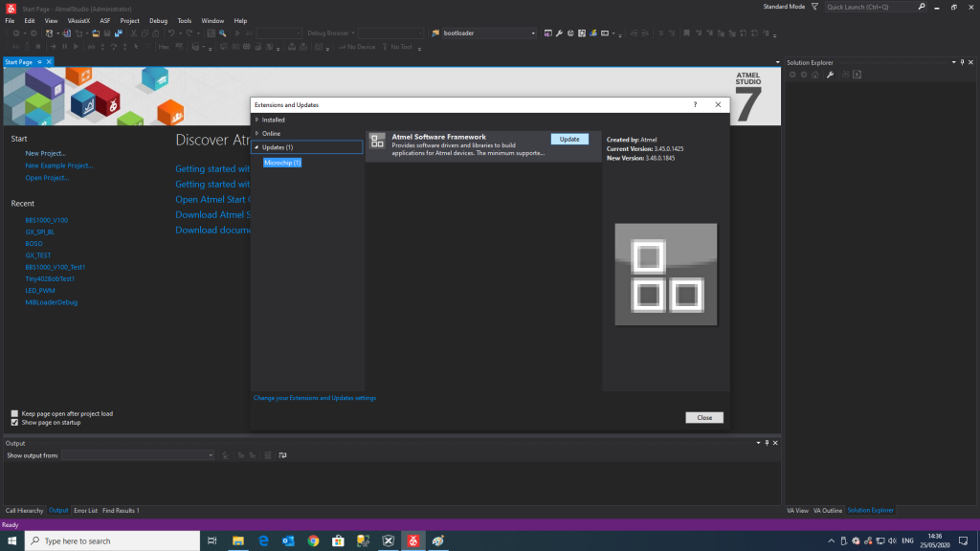Click Open Project link on Start Page
Viewport: 980px width, 551px height.
point(48,177)
